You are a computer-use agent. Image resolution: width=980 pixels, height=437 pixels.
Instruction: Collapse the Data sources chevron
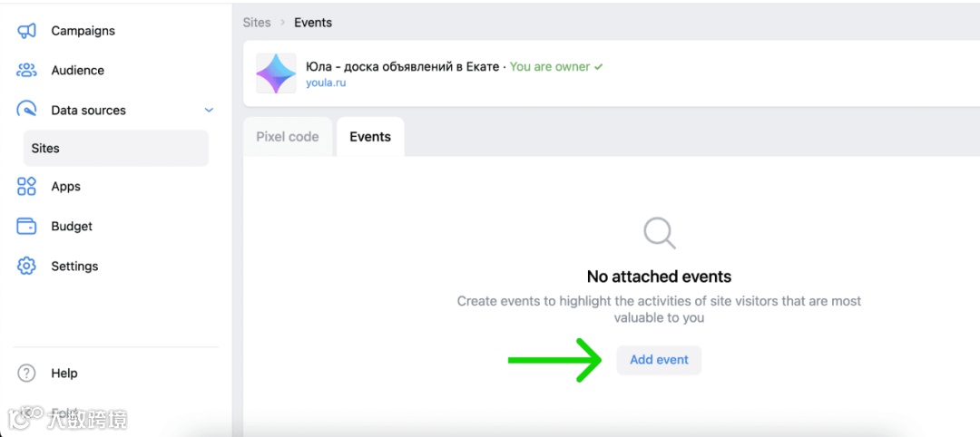(x=209, y=111)
